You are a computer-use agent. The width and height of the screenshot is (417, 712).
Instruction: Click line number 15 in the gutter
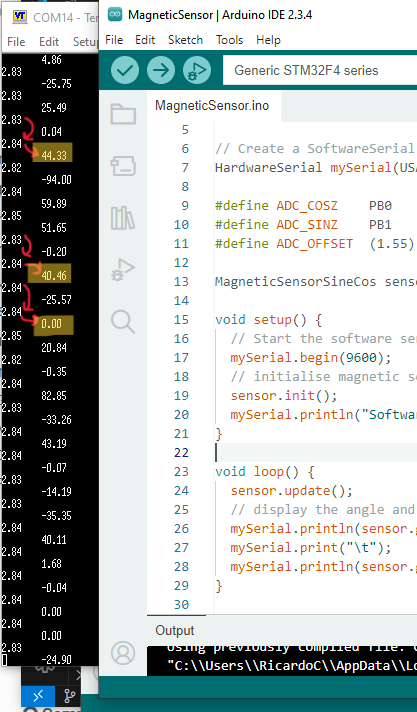tap(181, 320)
